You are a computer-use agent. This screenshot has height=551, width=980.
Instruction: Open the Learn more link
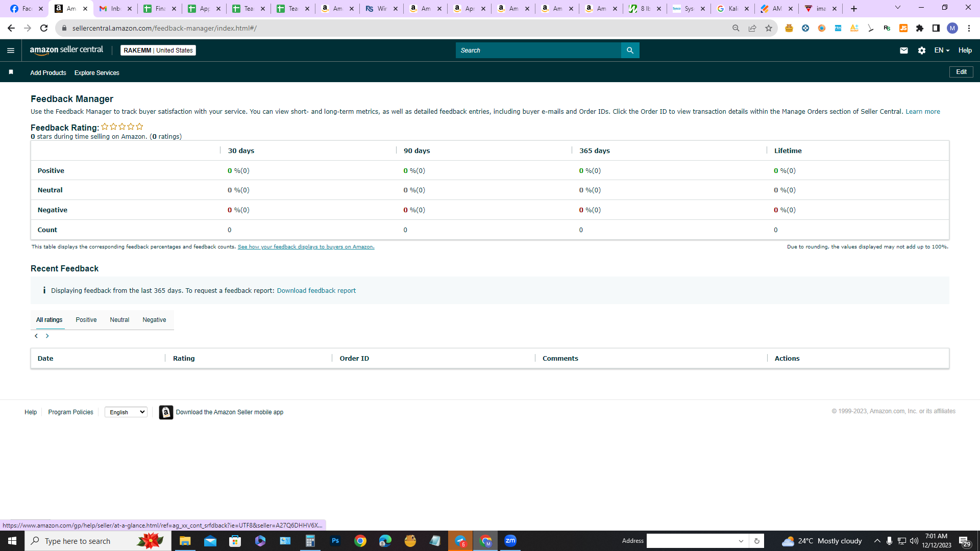tap(923, 112)
